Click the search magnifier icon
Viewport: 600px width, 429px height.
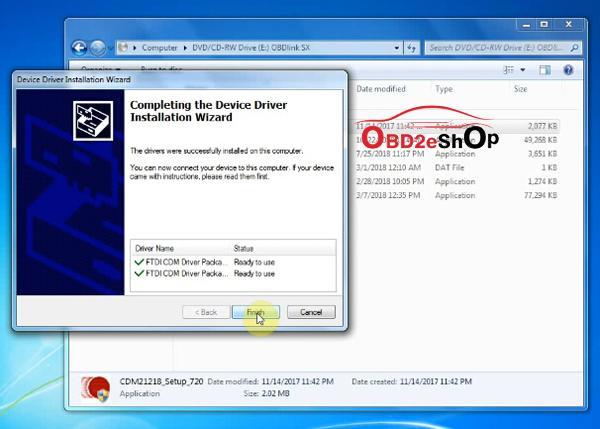tap(574, 48)
